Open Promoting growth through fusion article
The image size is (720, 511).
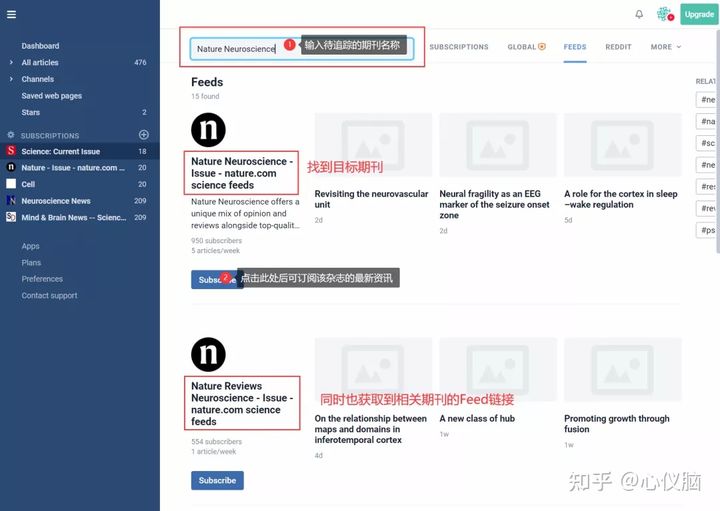pyautogui.click(x=617, y=424)
